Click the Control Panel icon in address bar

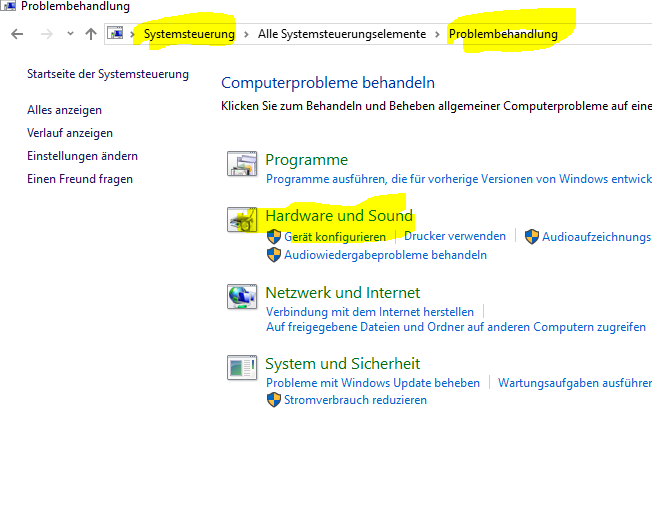[115, 33]
